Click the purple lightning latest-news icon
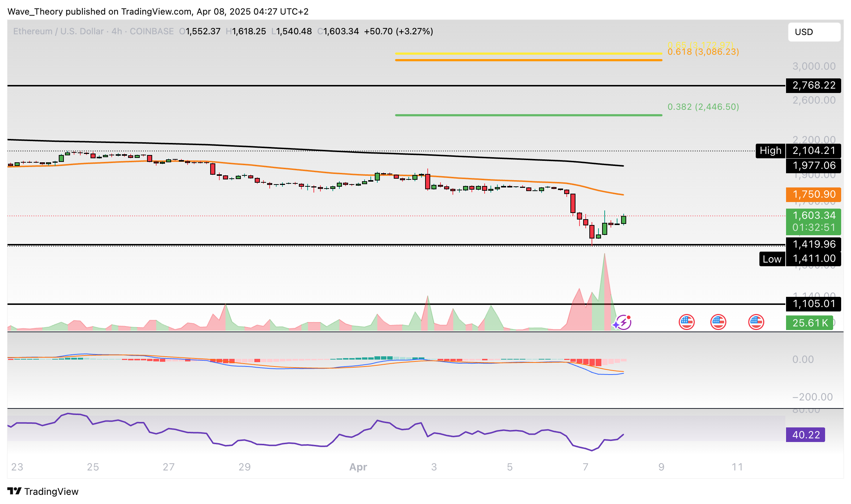Image resolution: width=851 pixels, height=504 pixels. click(x=623, y=322)
